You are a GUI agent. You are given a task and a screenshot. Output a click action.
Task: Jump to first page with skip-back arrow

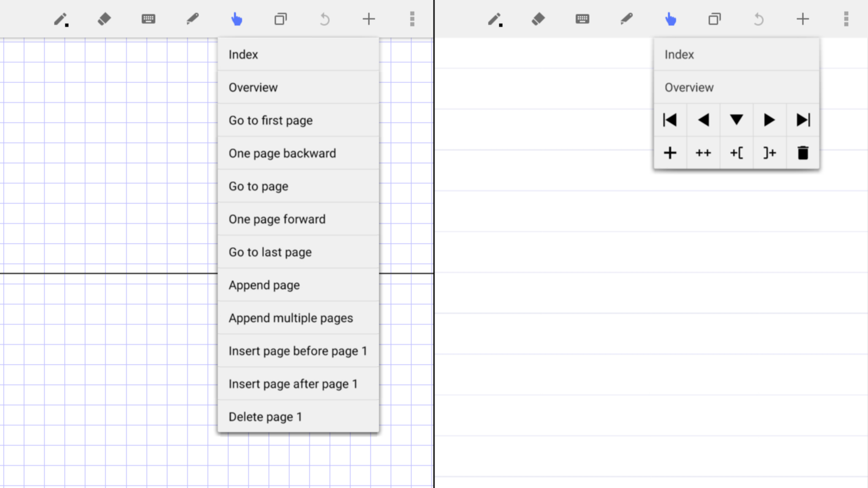pos(670,120)
